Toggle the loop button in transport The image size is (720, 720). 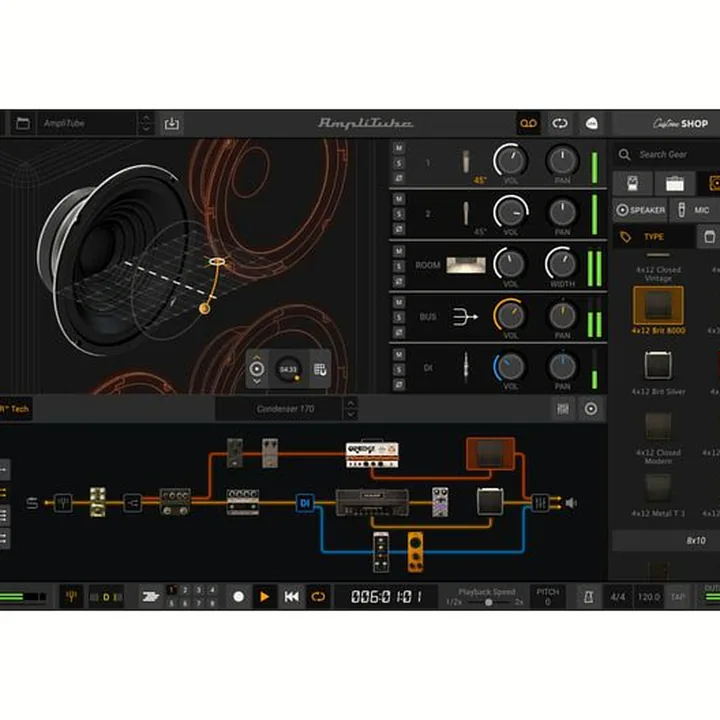click(318, 596)
